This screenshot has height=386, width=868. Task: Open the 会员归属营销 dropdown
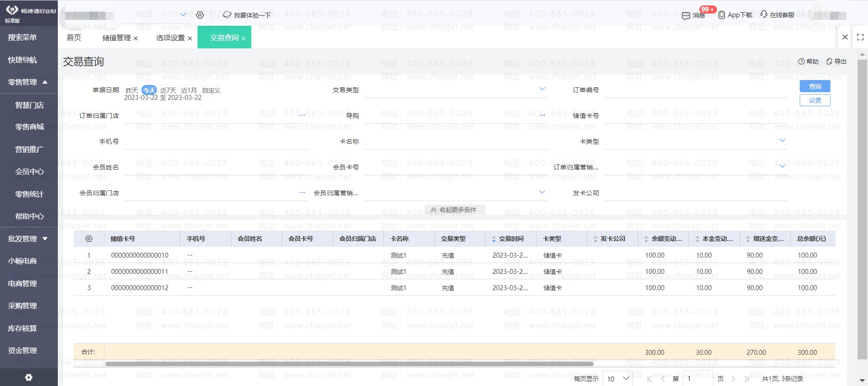coord(542,192)
